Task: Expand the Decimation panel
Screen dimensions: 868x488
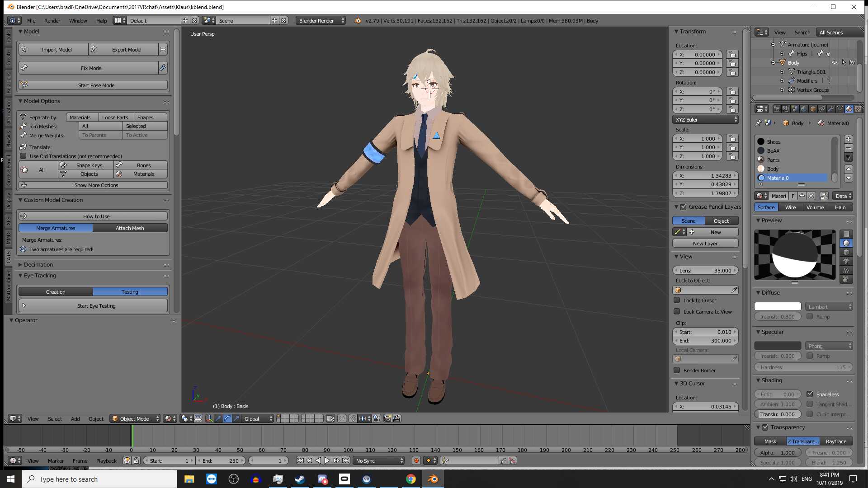Action: click(38, 265)
